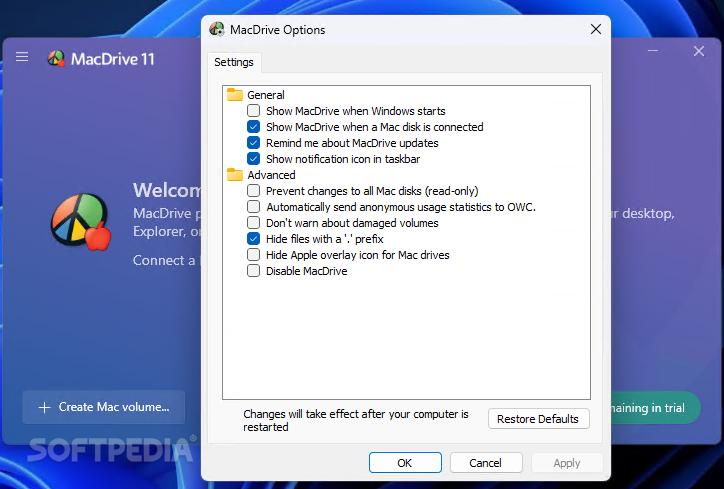Minimize the MacDrive 11 main window
Screen dimensions: 724x489
pos(653,50)
